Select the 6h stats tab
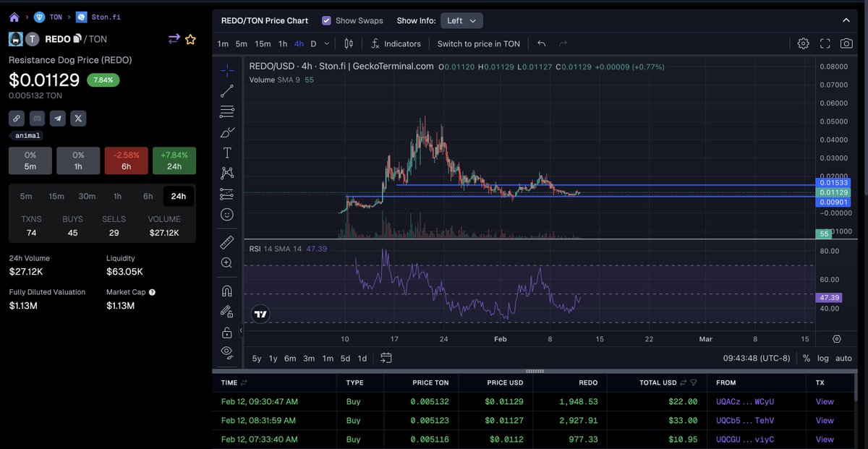868x449 pixels. (148, 196)
